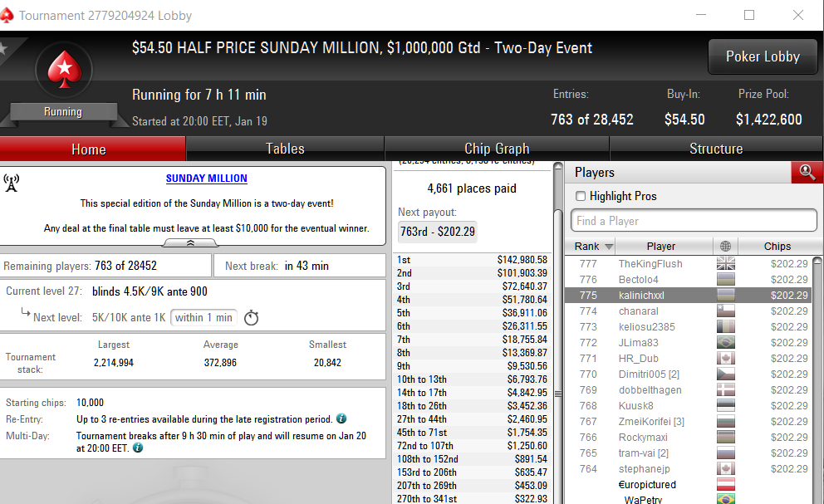This screenshot has height=504, width=824.
Task: Click the 2nd place payout $101,903.39
Action: (522, 273)
